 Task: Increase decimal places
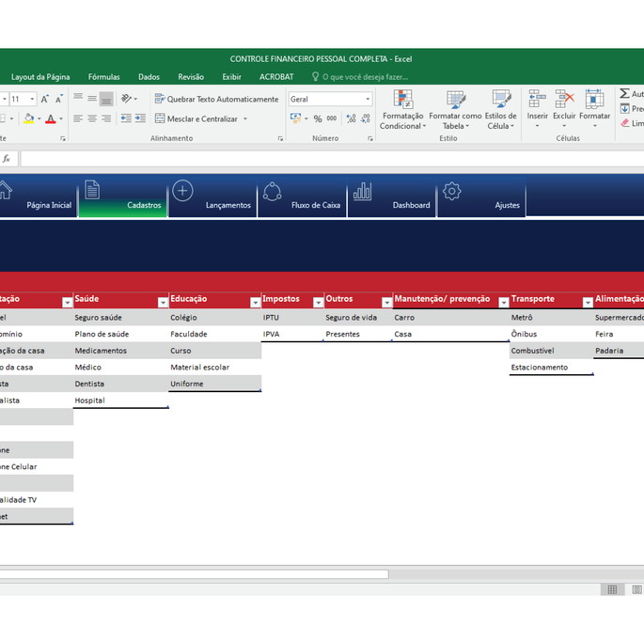point(351,118)
